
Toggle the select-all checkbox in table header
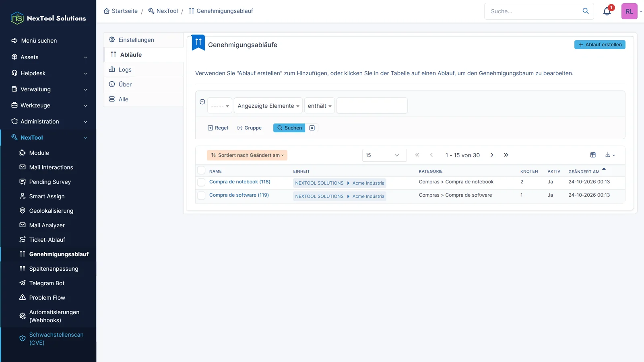tap(201, 171)
